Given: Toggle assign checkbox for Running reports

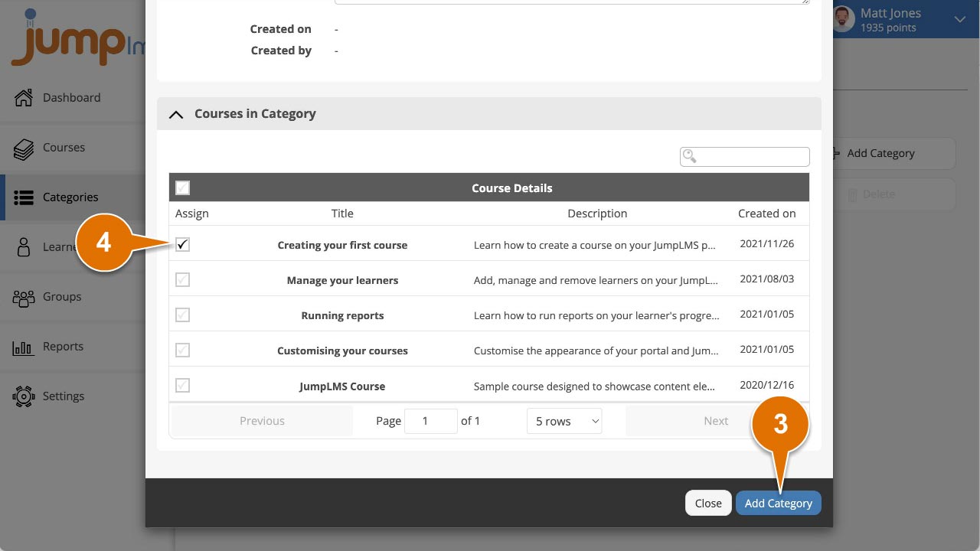Looking at the screenshot, I should (x=182, y=315).
